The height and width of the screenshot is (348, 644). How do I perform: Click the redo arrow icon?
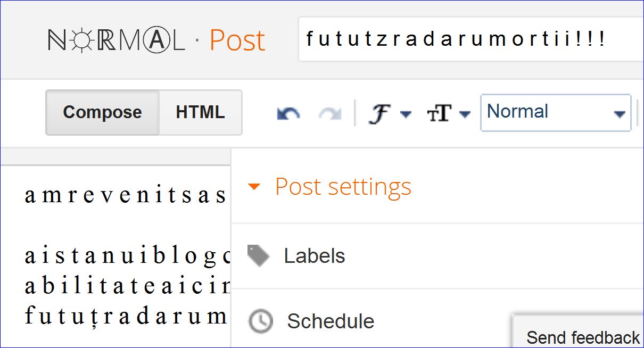329,113
